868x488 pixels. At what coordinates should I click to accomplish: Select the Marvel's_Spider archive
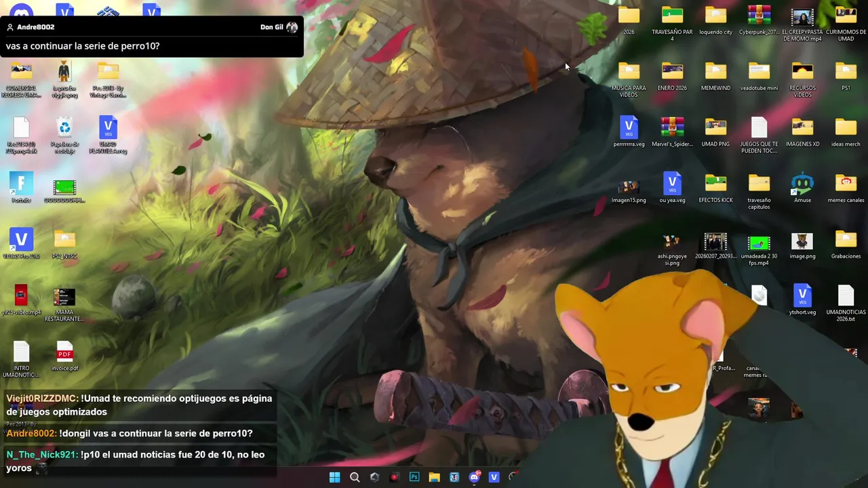672,131
